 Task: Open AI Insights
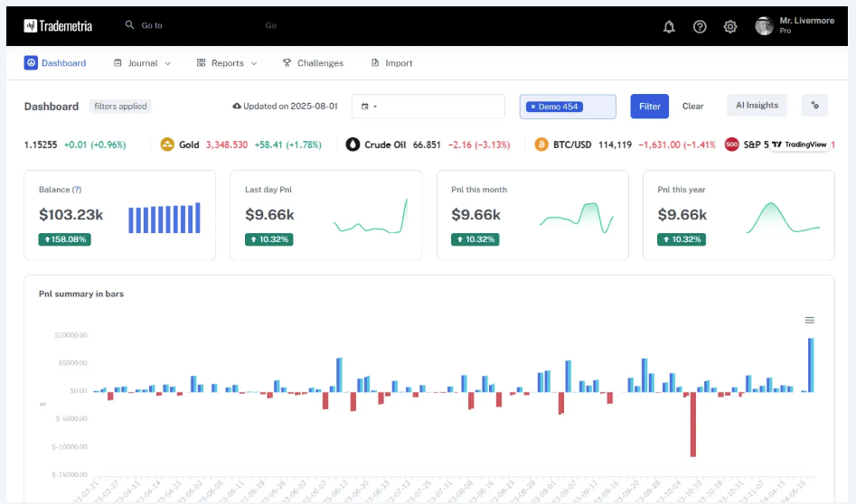757,106
